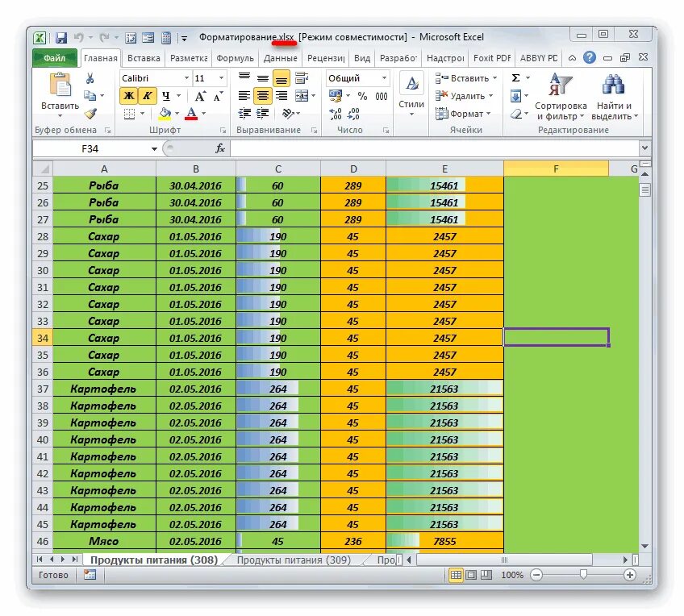Viewport: 684px width, 616px height.
Task: Switch to the Данные ribbon tab
Action: coord(280,58)
